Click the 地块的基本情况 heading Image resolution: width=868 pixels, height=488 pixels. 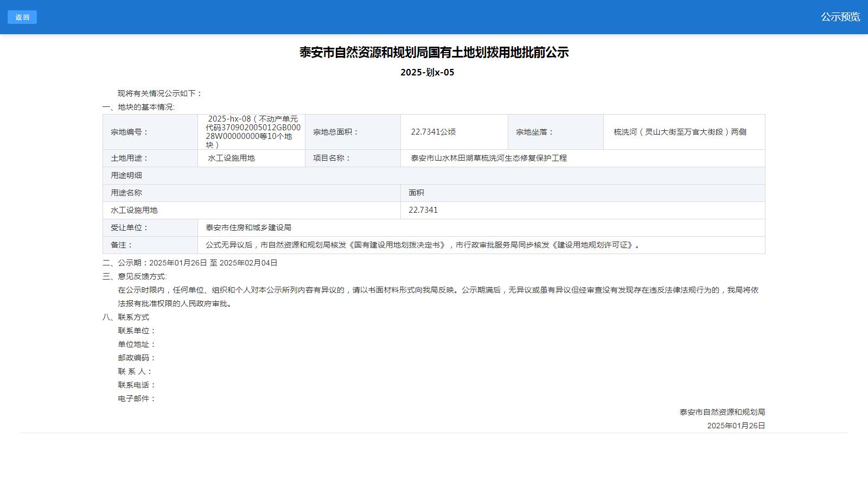pos(138,107)
